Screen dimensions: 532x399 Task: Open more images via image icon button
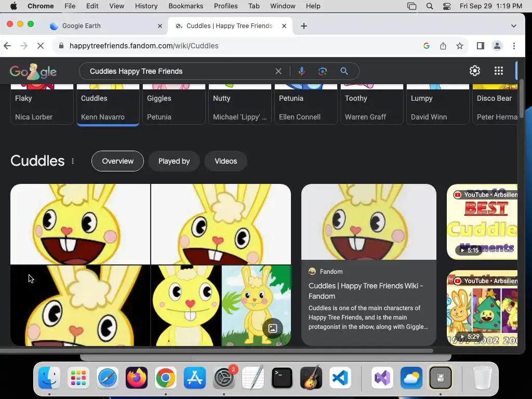click(x=273, y=328)
